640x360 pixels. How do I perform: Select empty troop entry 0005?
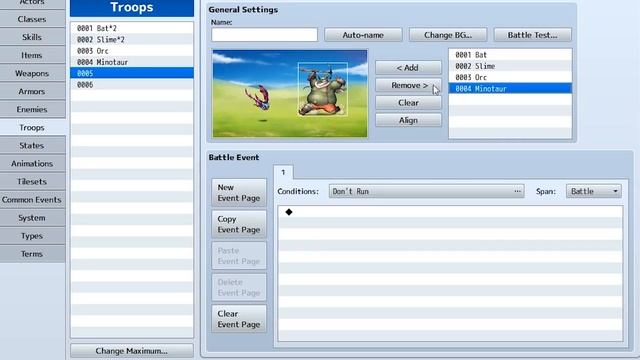pos(132,73)
